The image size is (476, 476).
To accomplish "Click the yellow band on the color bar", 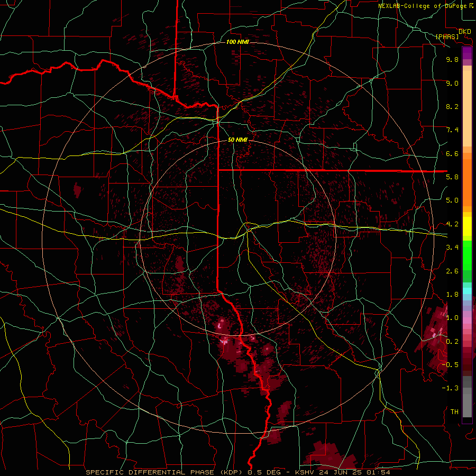I will tap(467, 226).
